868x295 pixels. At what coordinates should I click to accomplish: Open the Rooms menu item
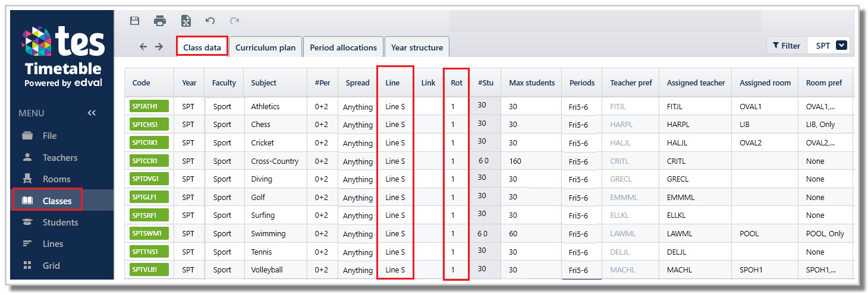tap(56, 179)
